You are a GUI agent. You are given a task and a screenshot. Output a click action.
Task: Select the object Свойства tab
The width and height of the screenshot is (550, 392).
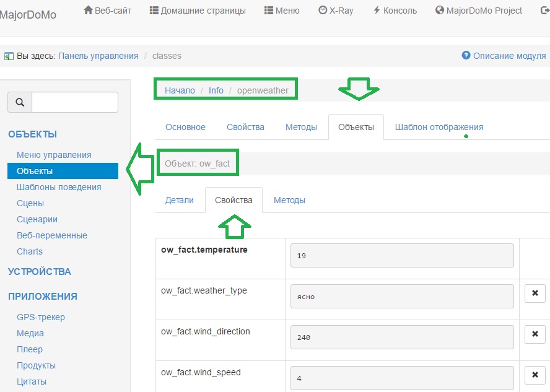[x=234, y=200]
